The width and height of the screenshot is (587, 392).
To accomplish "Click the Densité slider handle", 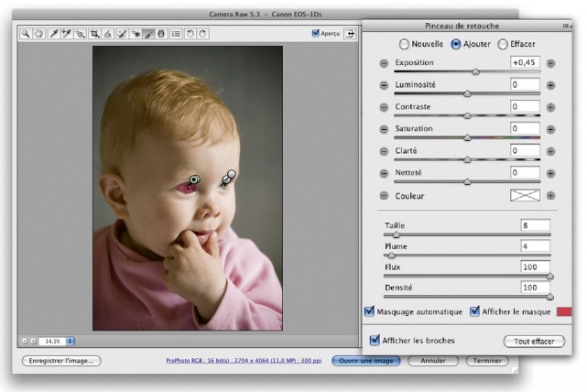I will click(549, 297).
